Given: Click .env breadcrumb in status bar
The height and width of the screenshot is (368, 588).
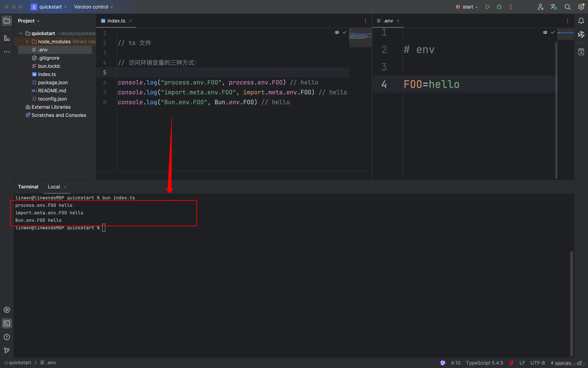Looking at the screenshot, I should tap(48, 363).
